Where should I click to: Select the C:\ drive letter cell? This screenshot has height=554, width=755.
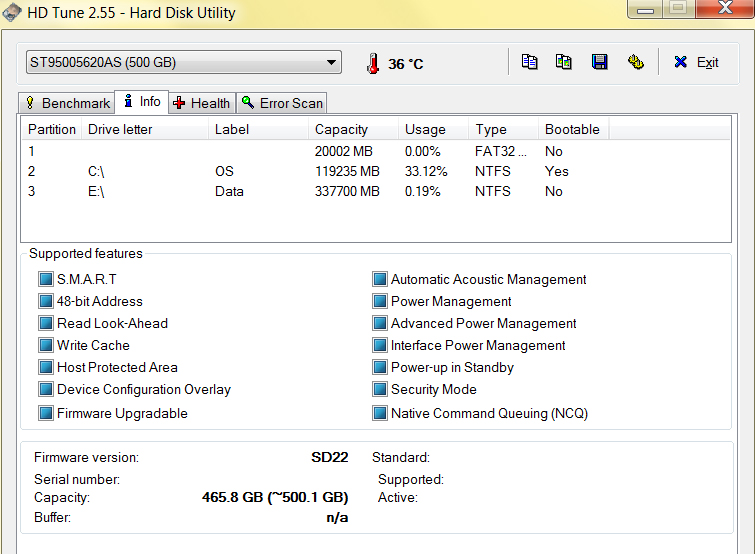[x=96, y=171]
